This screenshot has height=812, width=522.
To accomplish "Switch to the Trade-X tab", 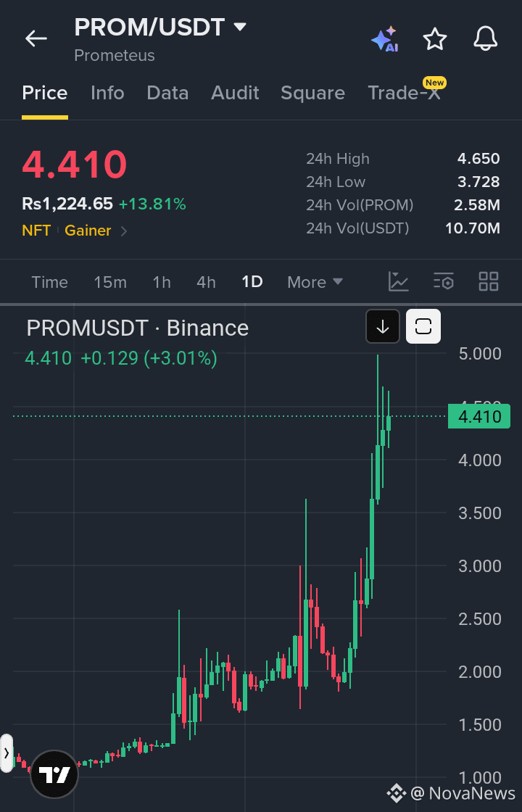I will tap(404, 94).
